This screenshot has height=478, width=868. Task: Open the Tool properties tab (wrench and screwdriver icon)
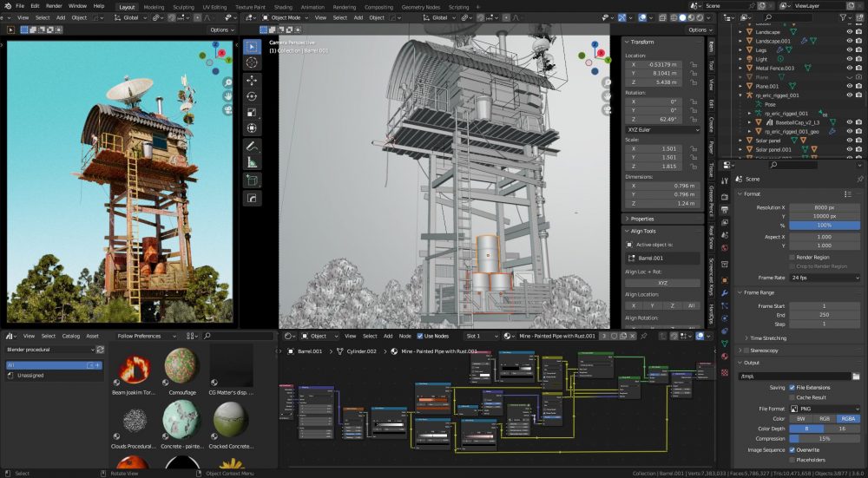(x=725, y=180)
